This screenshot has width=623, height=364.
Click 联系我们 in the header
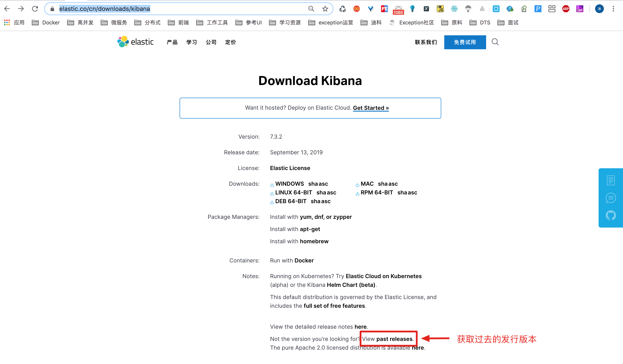coord(426,42)
